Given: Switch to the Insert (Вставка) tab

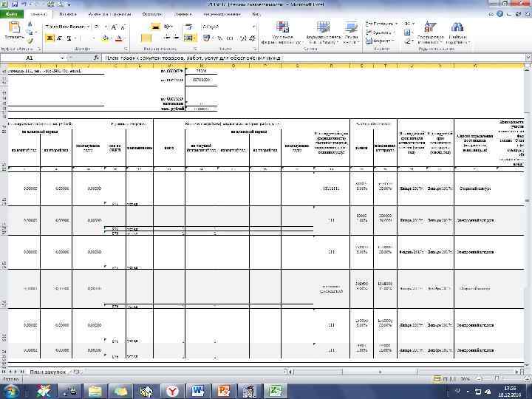Looking at the screenshot, I should click(x=68, y=14).
